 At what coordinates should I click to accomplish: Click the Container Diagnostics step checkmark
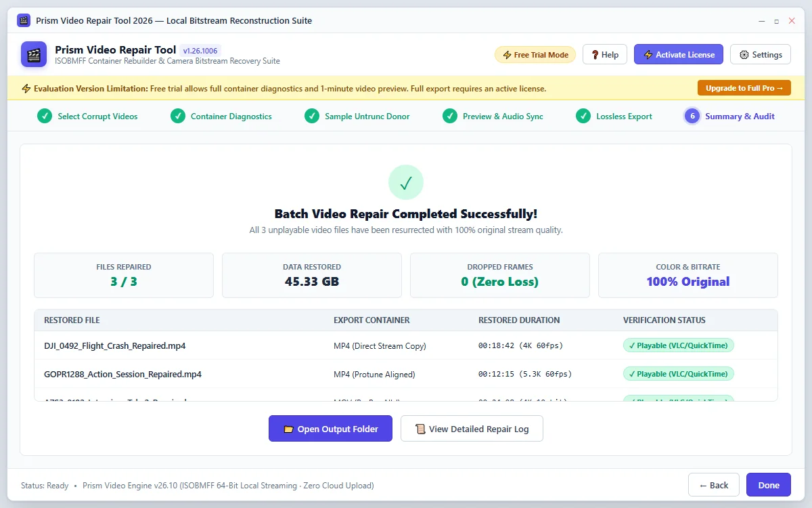click(x=178, y=117)
